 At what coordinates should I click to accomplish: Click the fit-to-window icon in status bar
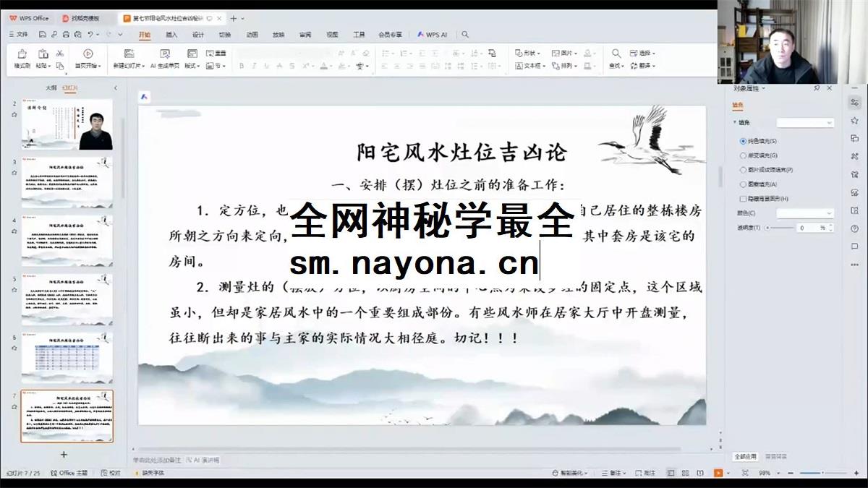pos(745,473)
